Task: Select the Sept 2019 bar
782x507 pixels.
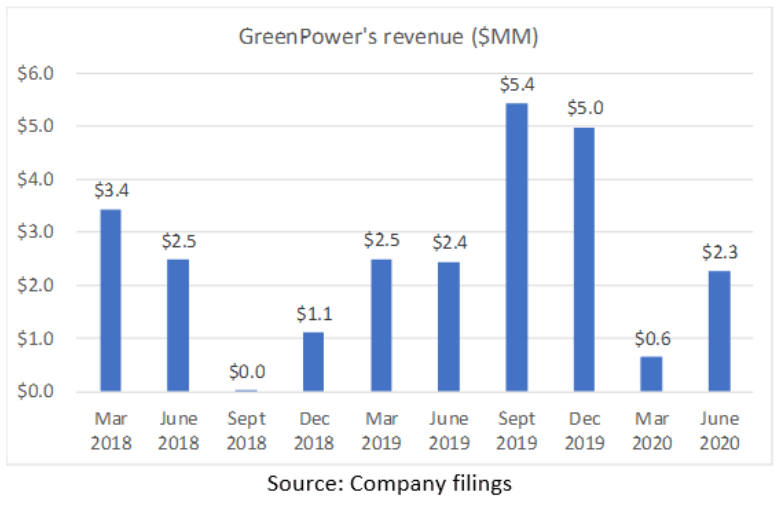Action: pos(517,247)
